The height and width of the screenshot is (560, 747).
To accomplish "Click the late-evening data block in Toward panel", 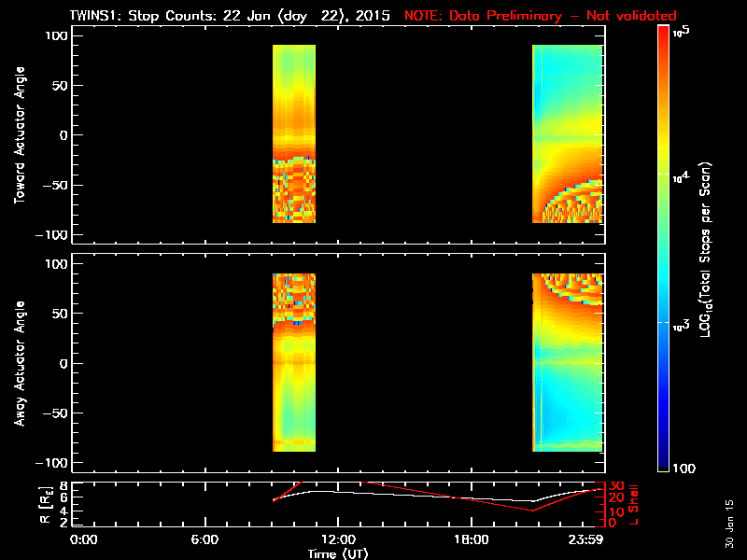I will click(568, 133).
